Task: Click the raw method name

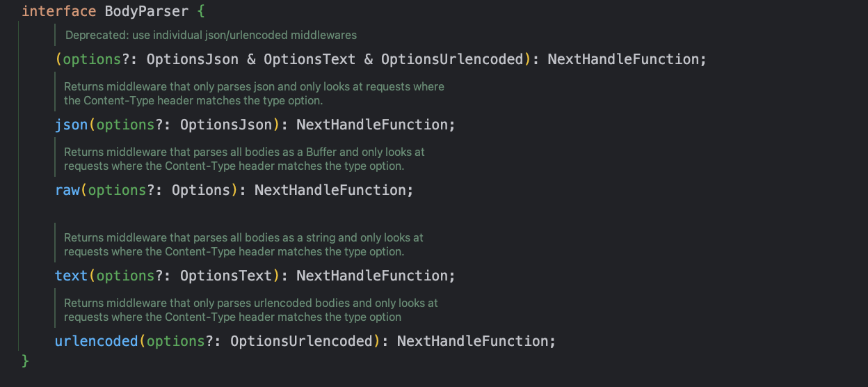Action: coord(67,190)
